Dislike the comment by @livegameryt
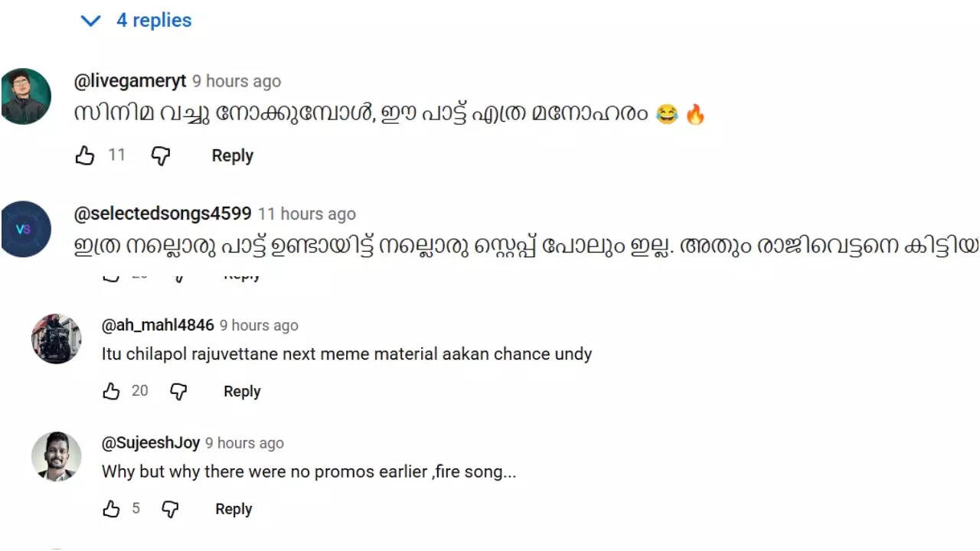980x551 pixels. tap(160, 156)
